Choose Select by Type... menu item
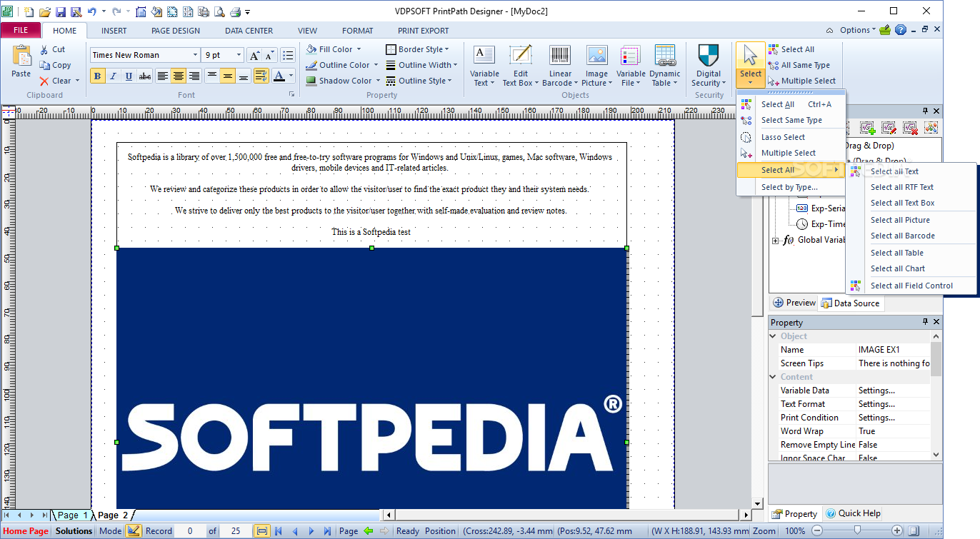Viewport: 980px width, 539px height. [x=791, y=187]
